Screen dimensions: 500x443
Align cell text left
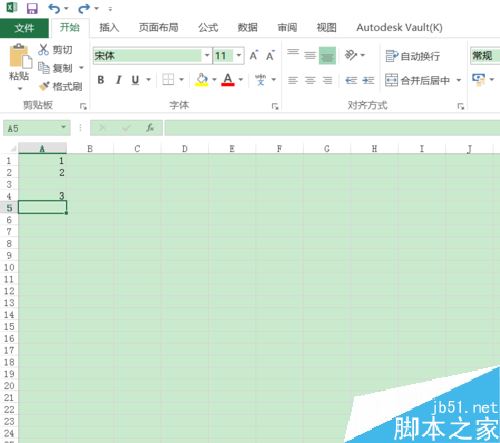click(x=293, y=80)
